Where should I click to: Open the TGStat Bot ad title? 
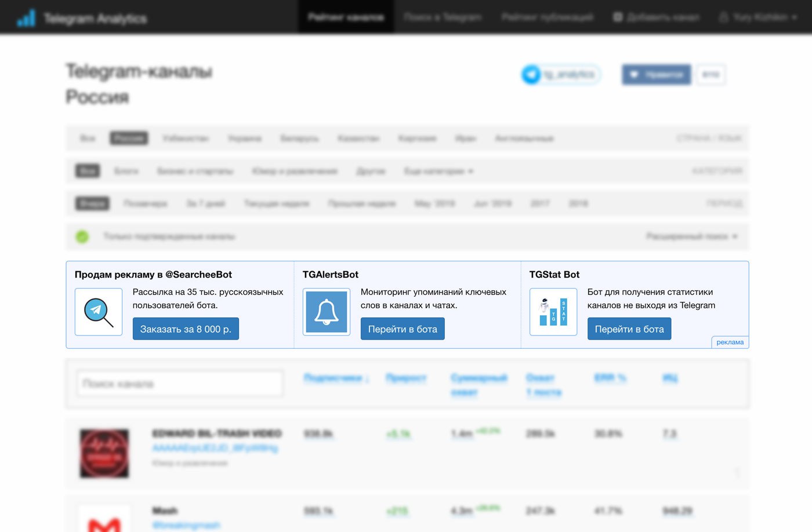coord(554,275)
